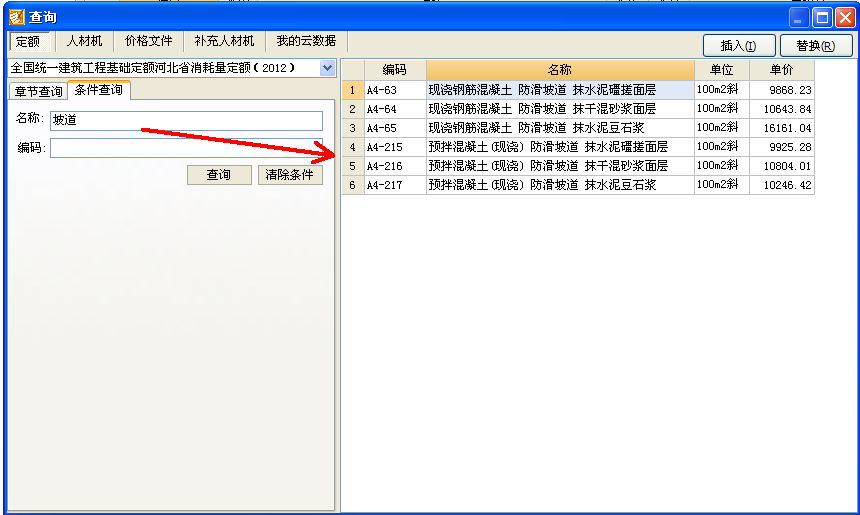860x515 pixels.
Task: Click the 替换(R) button
Action: click(816, 46)
